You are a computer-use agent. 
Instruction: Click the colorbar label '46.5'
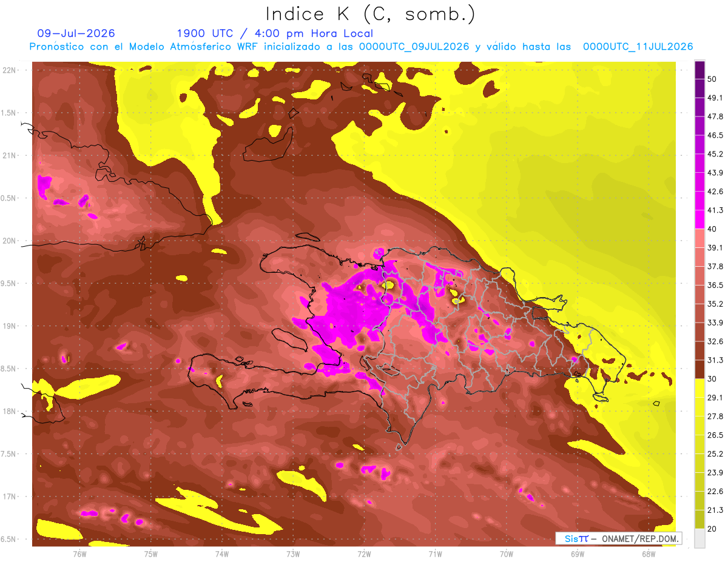click(716, 136)
